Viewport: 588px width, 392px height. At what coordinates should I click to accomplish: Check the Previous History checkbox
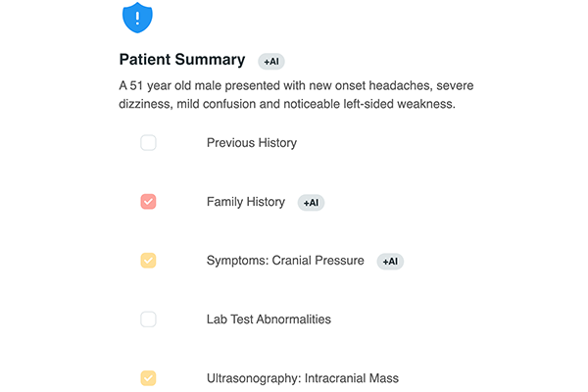pyautogui.click(x=148, y=142)
